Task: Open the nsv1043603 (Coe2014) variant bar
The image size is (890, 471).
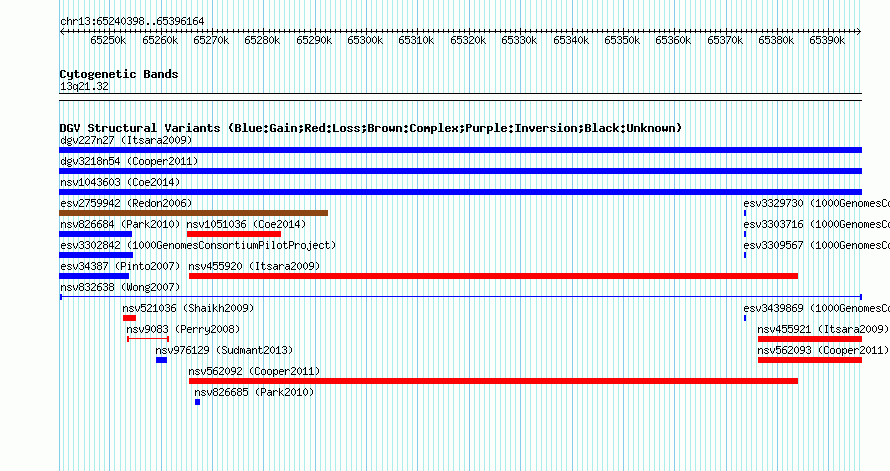Action: pyautogui.click(x=460, y=192)
